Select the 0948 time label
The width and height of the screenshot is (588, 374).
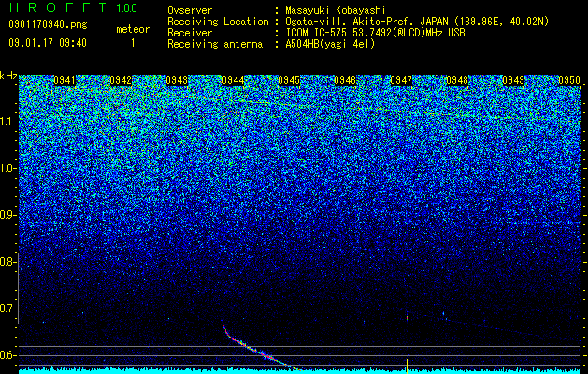457,80
